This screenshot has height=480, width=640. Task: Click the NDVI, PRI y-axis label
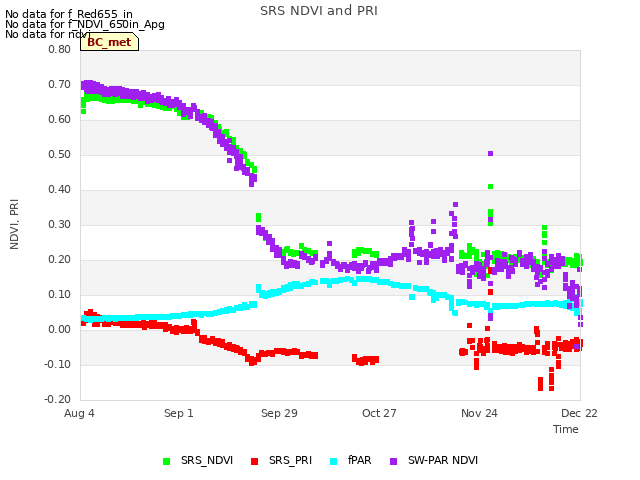tap(14, 224)
